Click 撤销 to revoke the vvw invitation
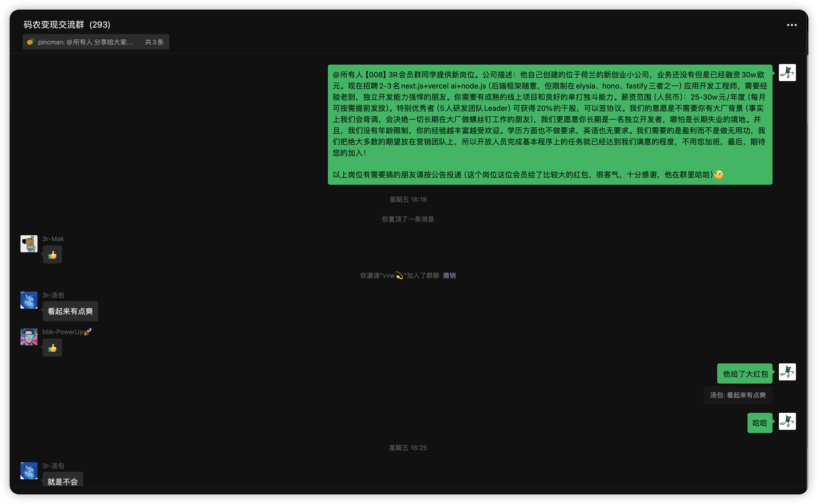The height and width of the screenshot is (504, 818). pos(449,275)
